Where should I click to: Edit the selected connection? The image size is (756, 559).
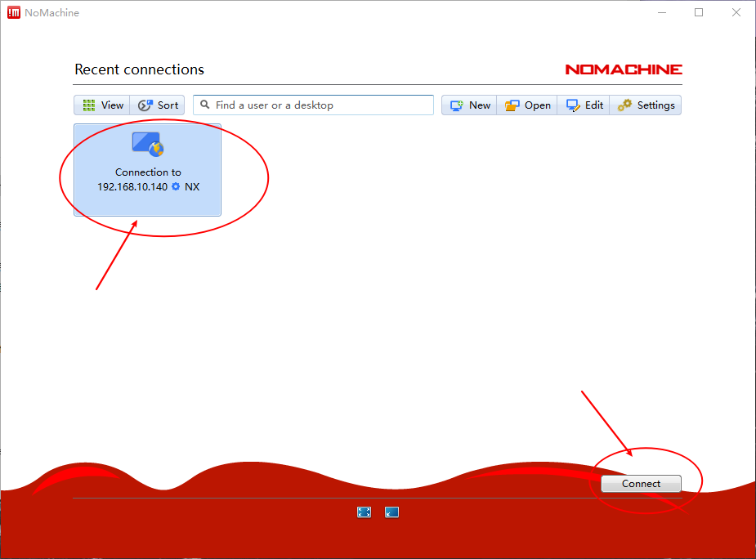tap(584, 105)
